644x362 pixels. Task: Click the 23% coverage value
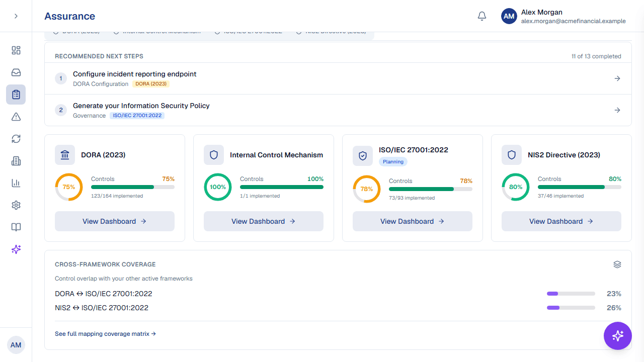(614, 294)
